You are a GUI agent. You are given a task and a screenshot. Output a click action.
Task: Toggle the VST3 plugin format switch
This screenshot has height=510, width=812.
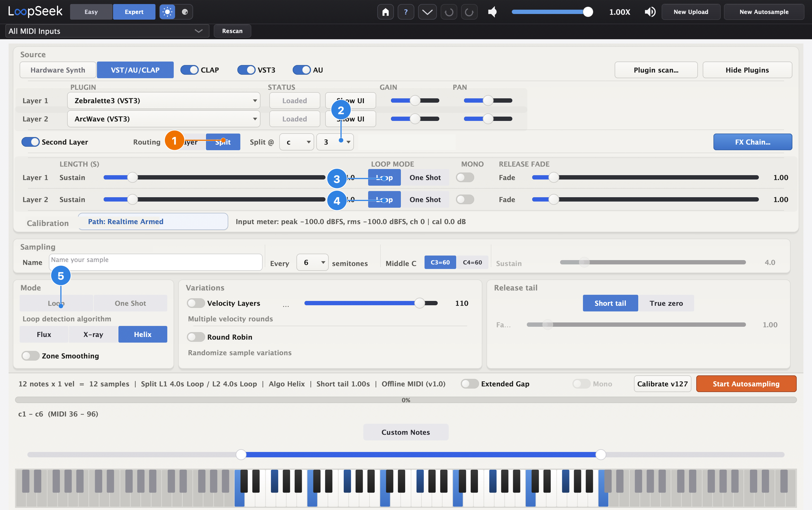click(247, 70)
